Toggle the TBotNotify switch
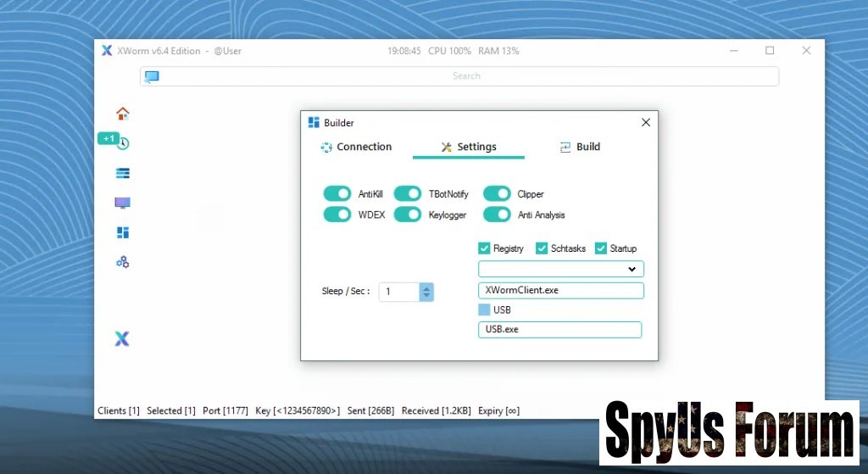868x474 pixels. (408, 194)
